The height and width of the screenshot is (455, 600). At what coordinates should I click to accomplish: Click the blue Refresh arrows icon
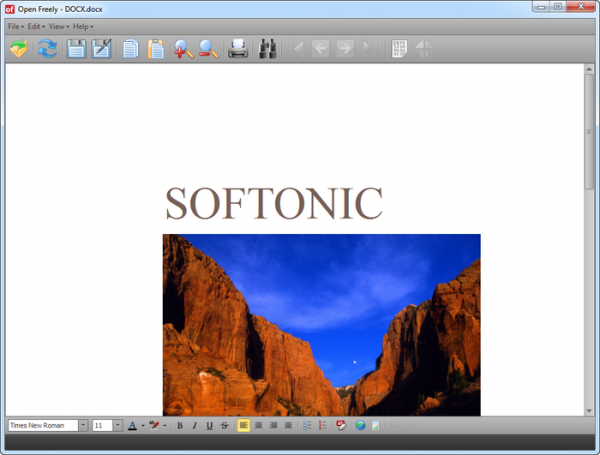47,49
